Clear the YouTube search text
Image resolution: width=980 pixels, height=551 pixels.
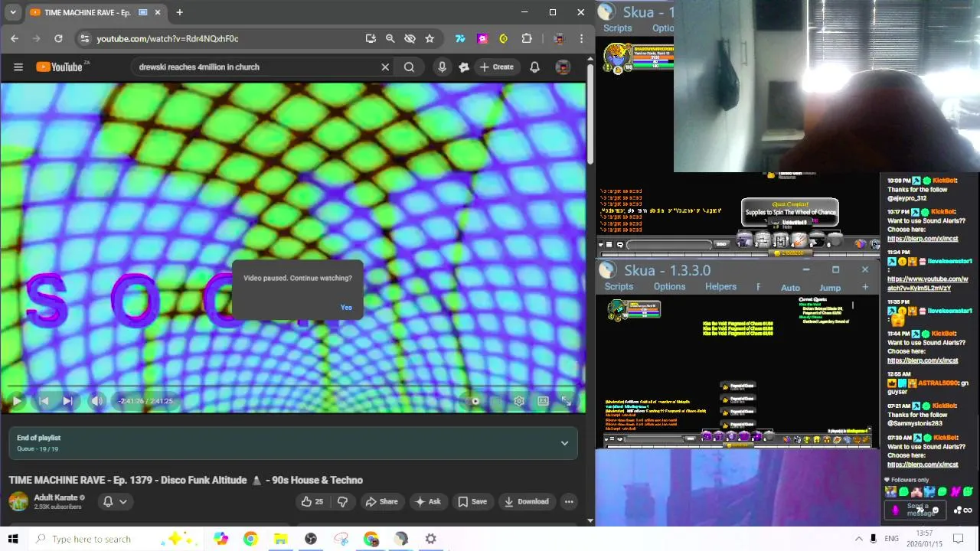385,67
